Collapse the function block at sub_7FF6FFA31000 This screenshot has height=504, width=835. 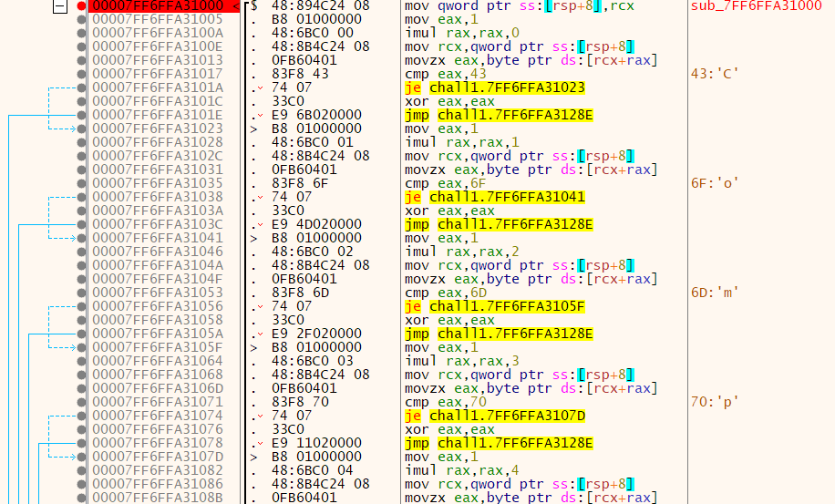pyautogui.click(x=60, y=6)
